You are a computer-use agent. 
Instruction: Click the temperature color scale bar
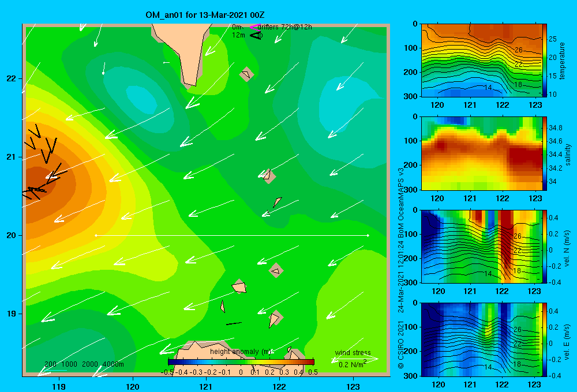tap(545, 61)
